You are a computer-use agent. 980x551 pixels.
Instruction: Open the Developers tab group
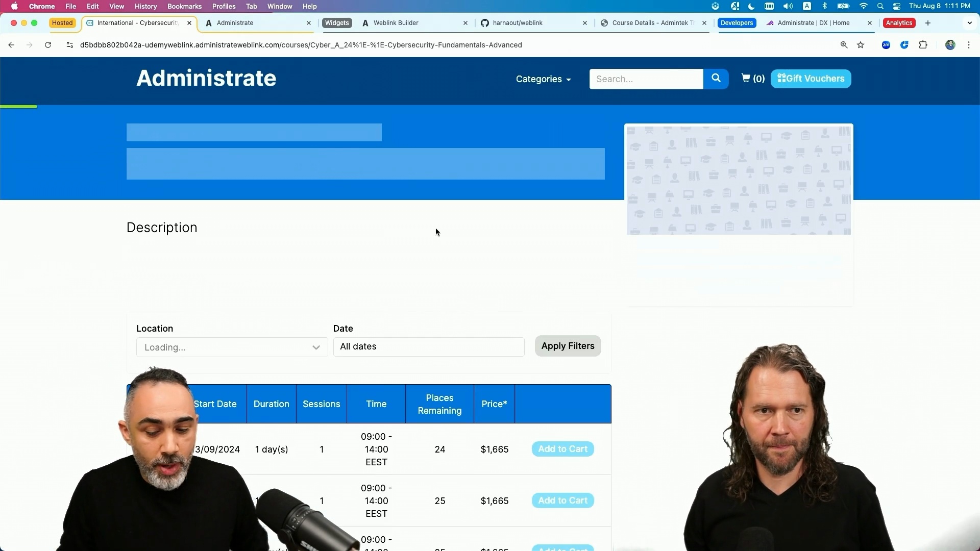737,23
